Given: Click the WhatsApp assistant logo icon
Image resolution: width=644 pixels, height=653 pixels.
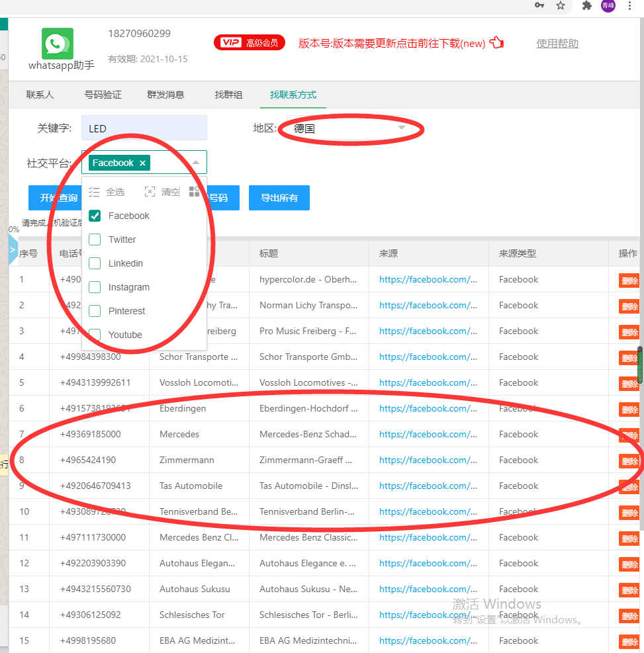Looking at the screenshot, I should (x=58, y=44).
